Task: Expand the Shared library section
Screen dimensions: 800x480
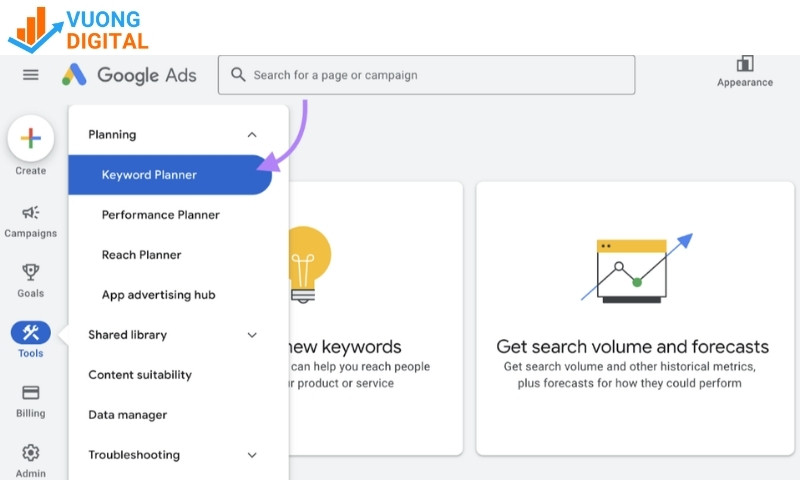Action: [x=252, y=335]
